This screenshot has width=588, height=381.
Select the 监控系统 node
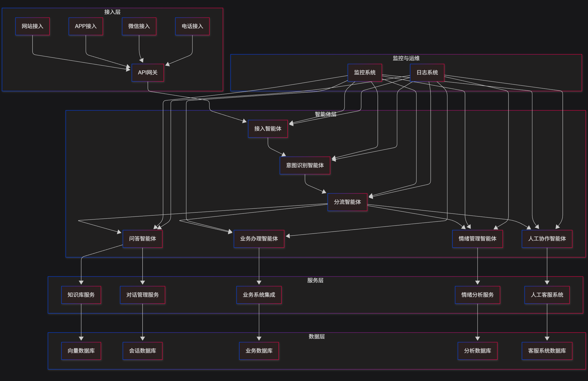click(x=365, y=73)
